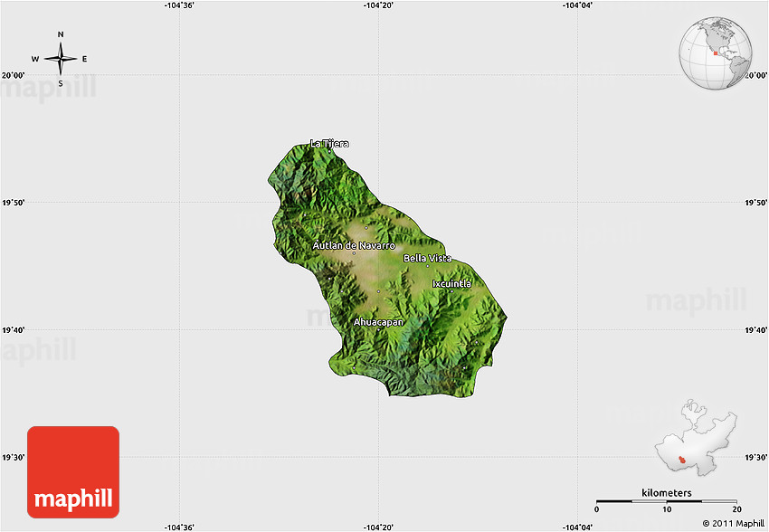Screen dimensions: 769x532
Task: Select the Autlán de Navarro label
Action: pyautogui.click(x=354, y=245)
